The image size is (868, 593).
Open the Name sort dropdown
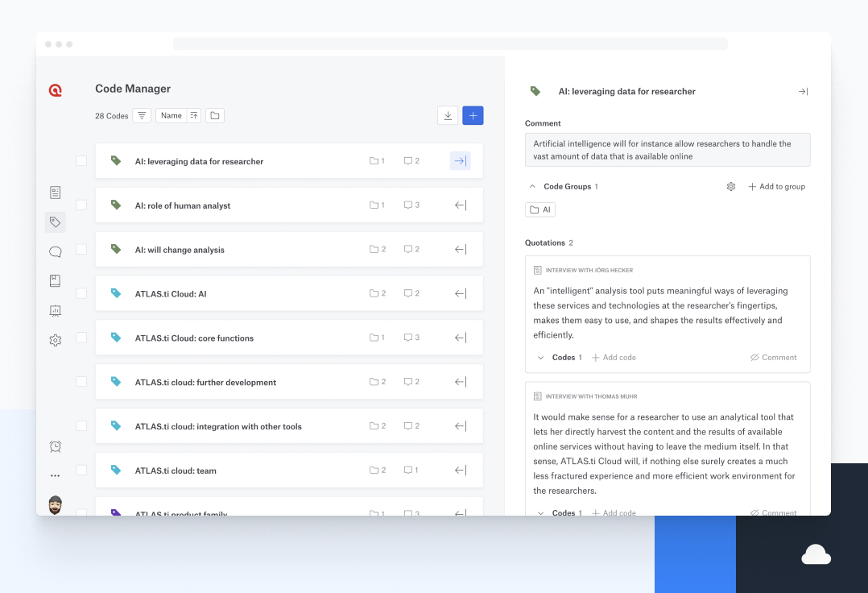[172, 116]
